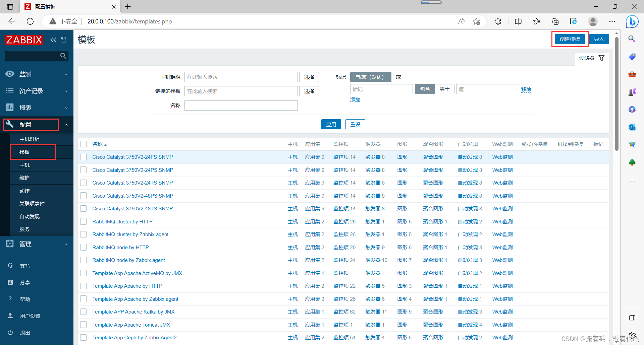Click the browser back arrow

(12, 21)
